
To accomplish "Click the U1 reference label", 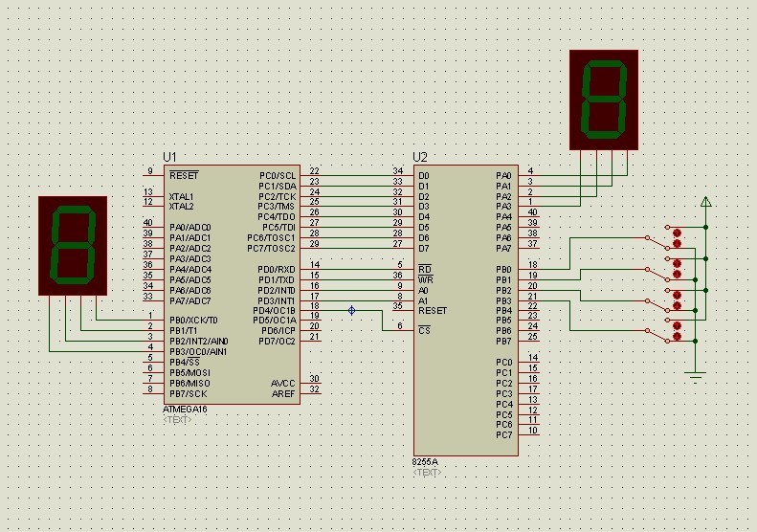I will pyautogui.click(x=170, y=156).
